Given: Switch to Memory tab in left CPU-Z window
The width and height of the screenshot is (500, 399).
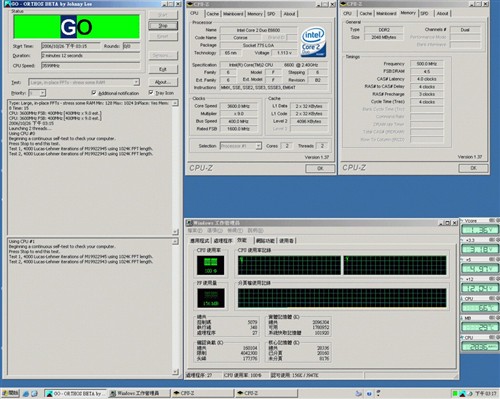Looking at the screenshot, I should click(255, 14).
